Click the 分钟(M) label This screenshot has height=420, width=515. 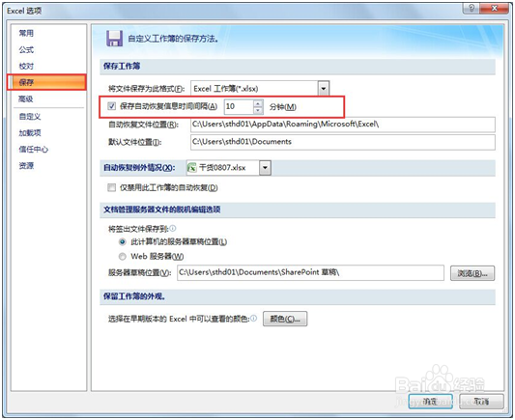[x=283, y=106]
